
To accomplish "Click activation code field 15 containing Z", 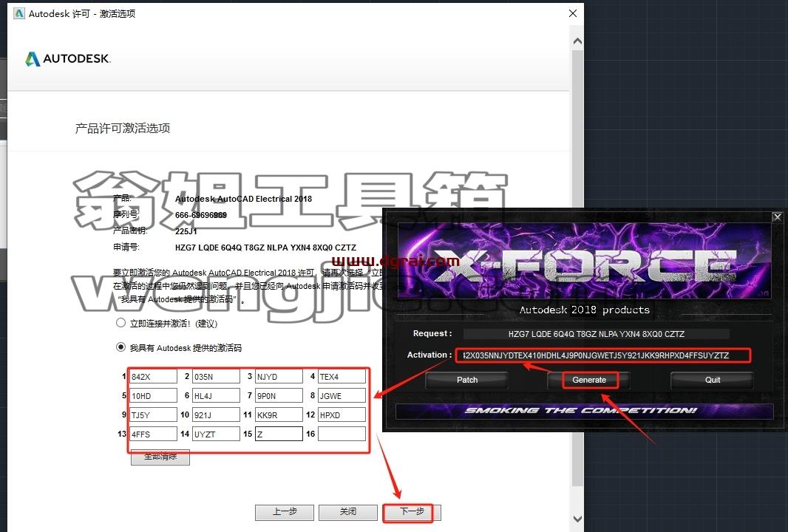I will coord(279,434).
